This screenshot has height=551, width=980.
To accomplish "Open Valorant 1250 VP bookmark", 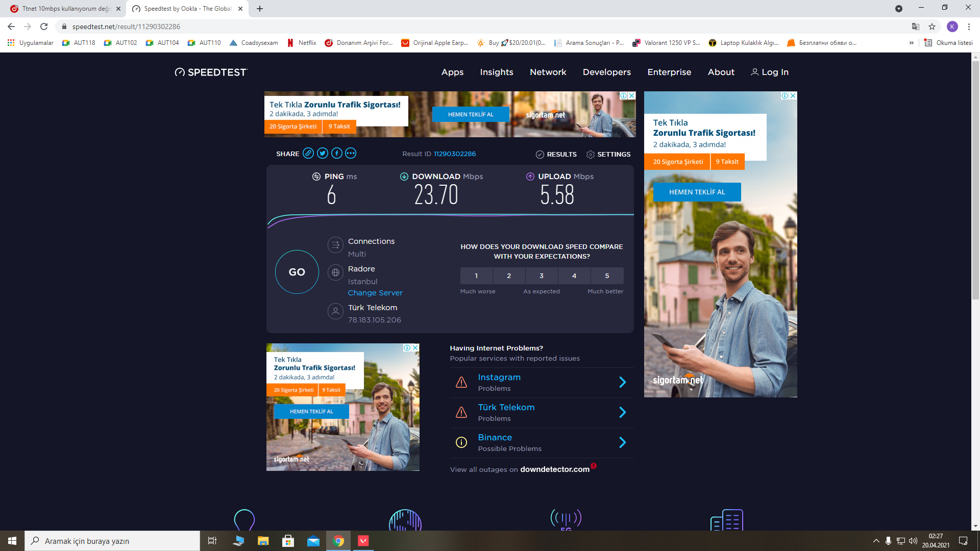I will pos(667,43).
